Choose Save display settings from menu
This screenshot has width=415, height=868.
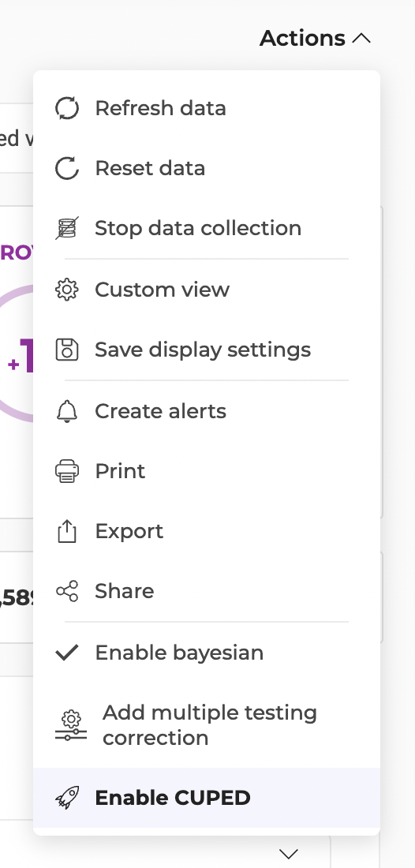coord(207,350)
